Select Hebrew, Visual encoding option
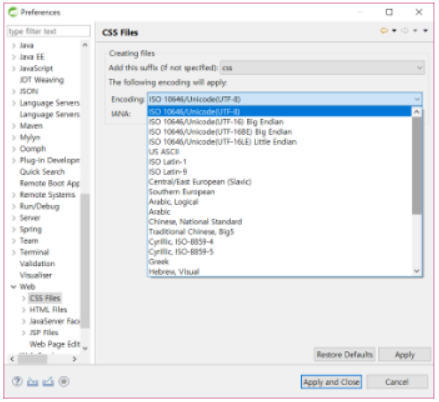Viewport: 439px width, 402px height. point(279,272)
